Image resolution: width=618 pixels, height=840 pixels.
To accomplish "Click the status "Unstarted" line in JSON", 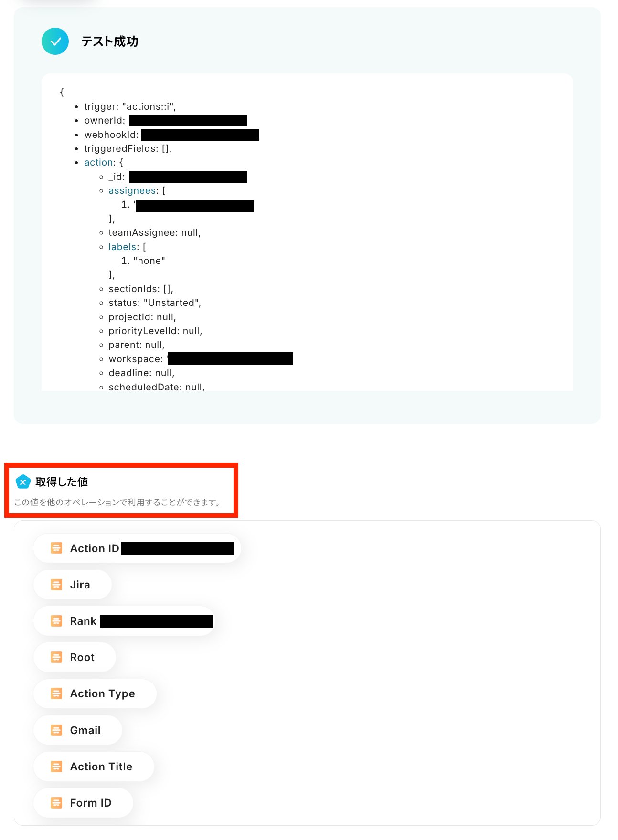I will pos(155,303).
